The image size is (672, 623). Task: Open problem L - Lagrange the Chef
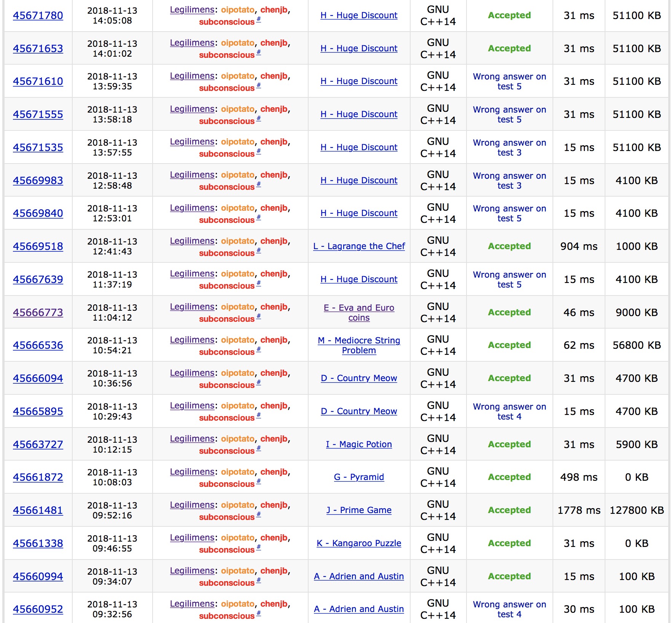tap(359, 246)
